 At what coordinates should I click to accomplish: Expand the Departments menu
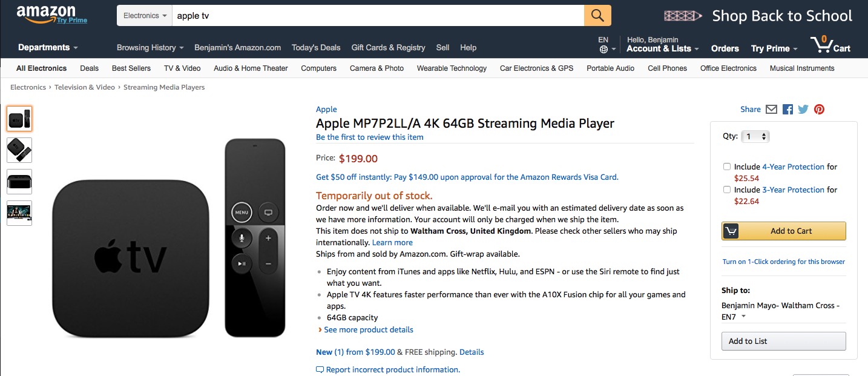point(48,47)
